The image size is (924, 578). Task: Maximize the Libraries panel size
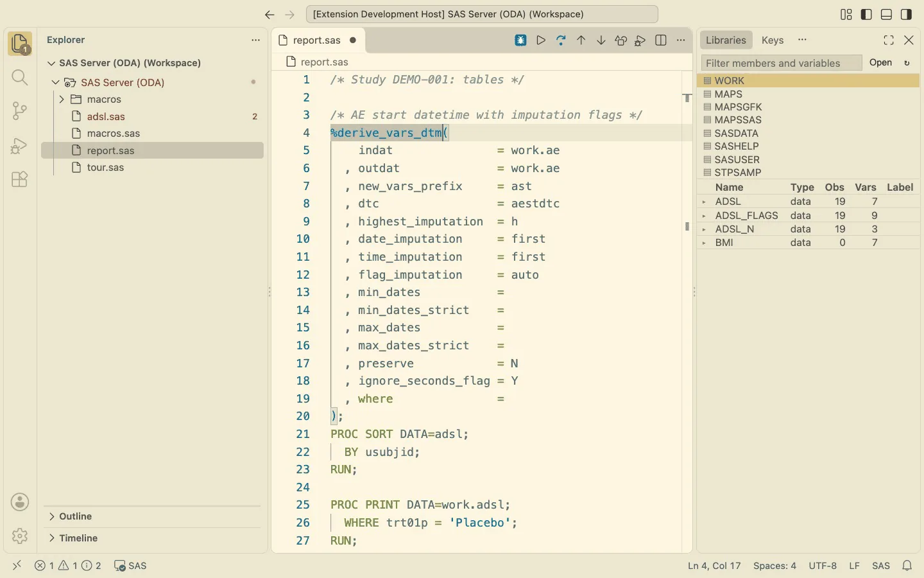889,40
